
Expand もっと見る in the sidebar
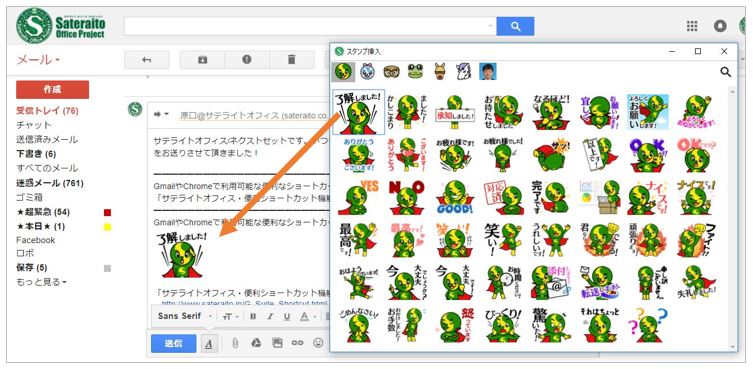pos(41,282)
